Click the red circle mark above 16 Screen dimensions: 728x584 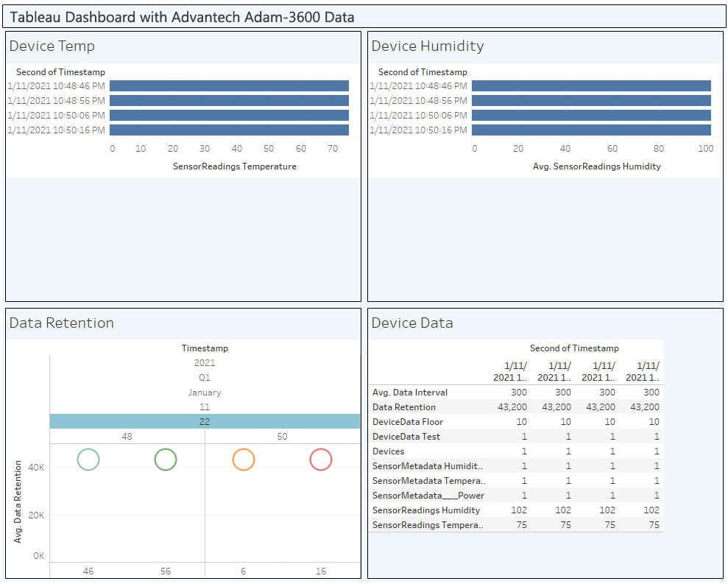(x=321, y=460)
